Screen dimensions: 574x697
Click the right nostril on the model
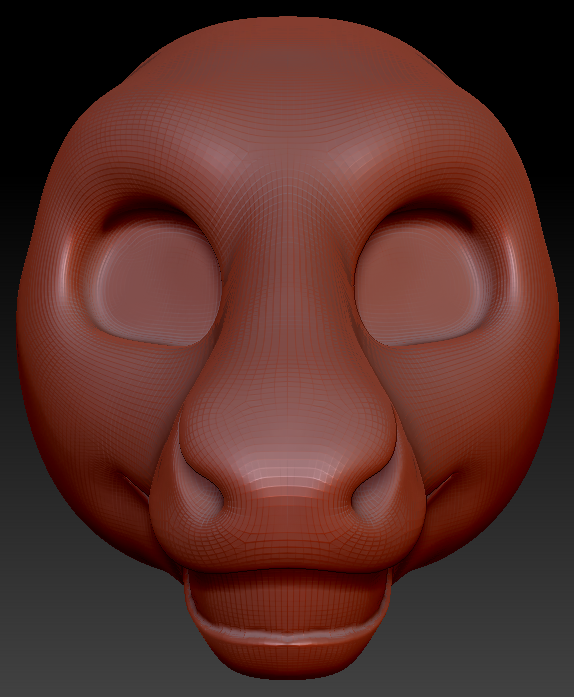click(376, 489)
